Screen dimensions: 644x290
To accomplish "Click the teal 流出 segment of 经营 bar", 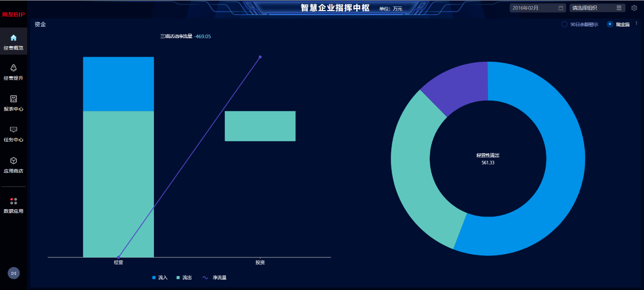I will 118,184.
